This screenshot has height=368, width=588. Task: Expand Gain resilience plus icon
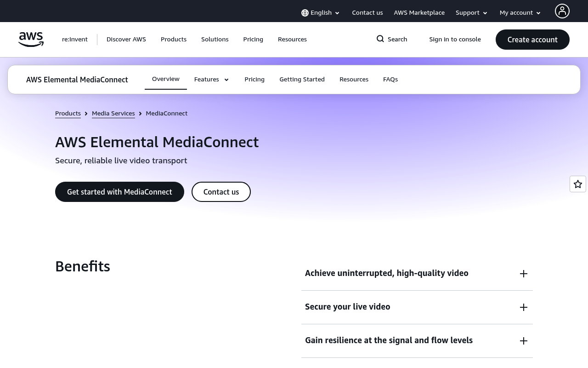[524, 341]
